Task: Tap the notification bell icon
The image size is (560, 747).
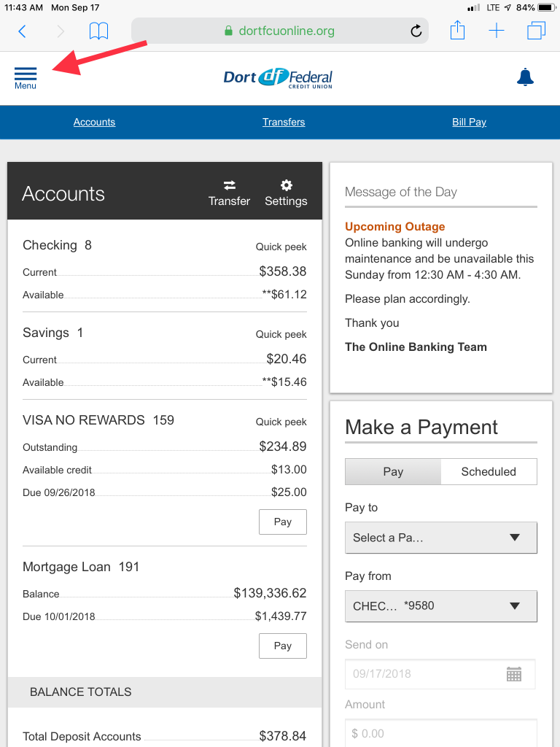Action: pyautogui.click(x=525, y=77)
